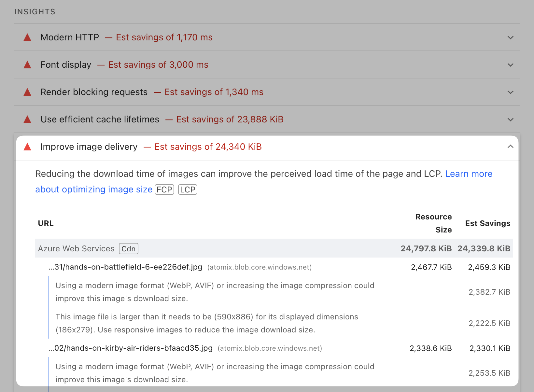The width and height of the screenshot is (534, 392).
Task: Click the Font display insight title
Action: click(66, 65)
